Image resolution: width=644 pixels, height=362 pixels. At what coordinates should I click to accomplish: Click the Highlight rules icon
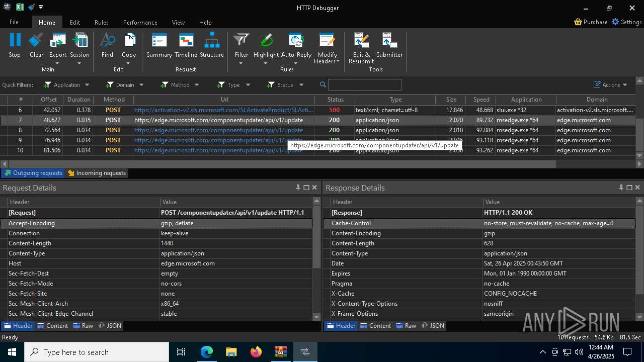266,40
